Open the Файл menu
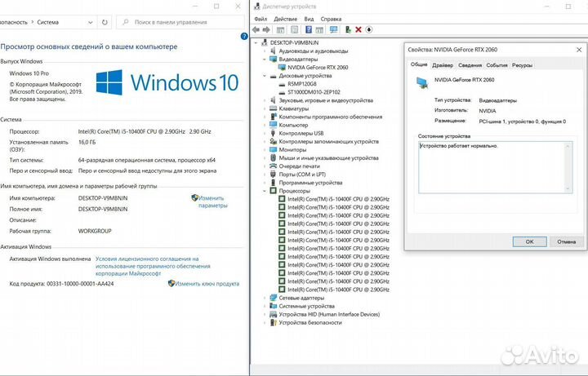 pyautogui.click(x=261, y=19)
